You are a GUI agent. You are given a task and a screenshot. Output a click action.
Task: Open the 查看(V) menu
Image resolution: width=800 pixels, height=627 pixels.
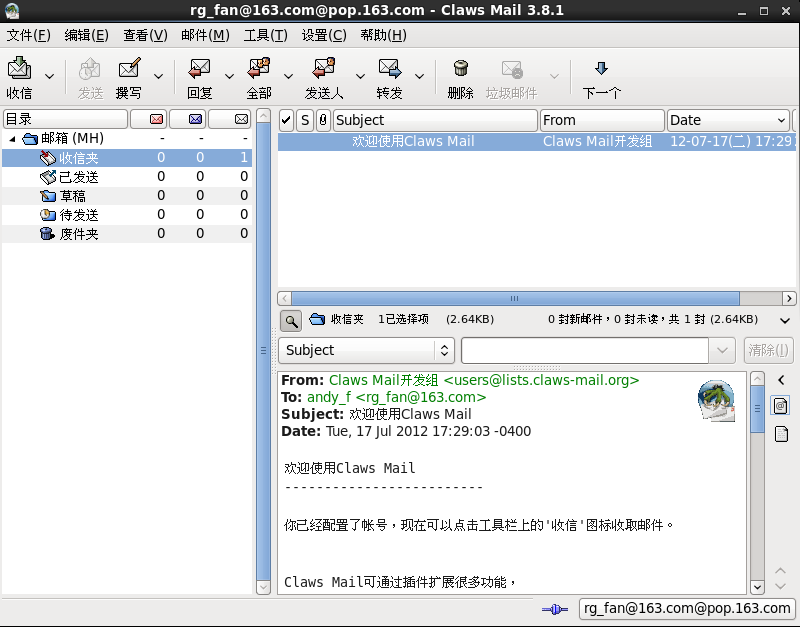click(145, 35)
